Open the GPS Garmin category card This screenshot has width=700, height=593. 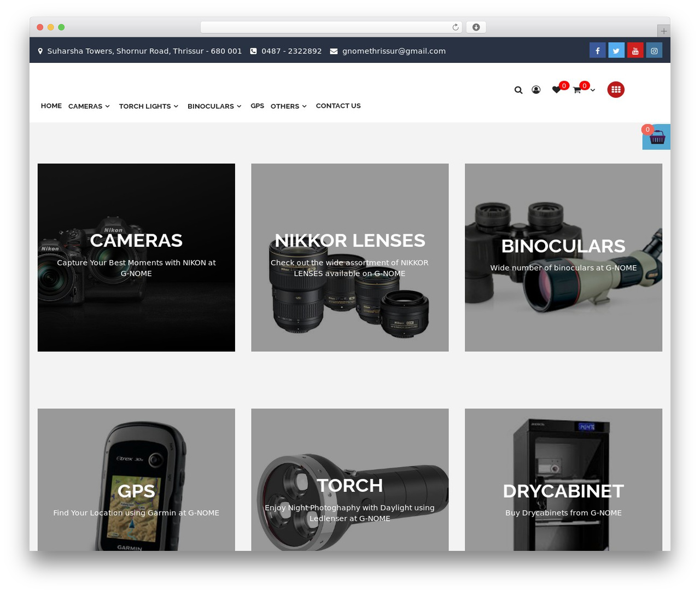coord(136,480)
